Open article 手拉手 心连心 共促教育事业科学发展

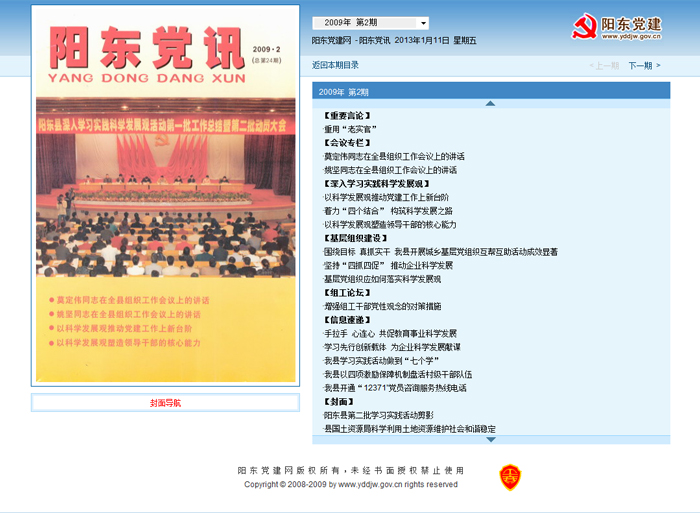390,333
